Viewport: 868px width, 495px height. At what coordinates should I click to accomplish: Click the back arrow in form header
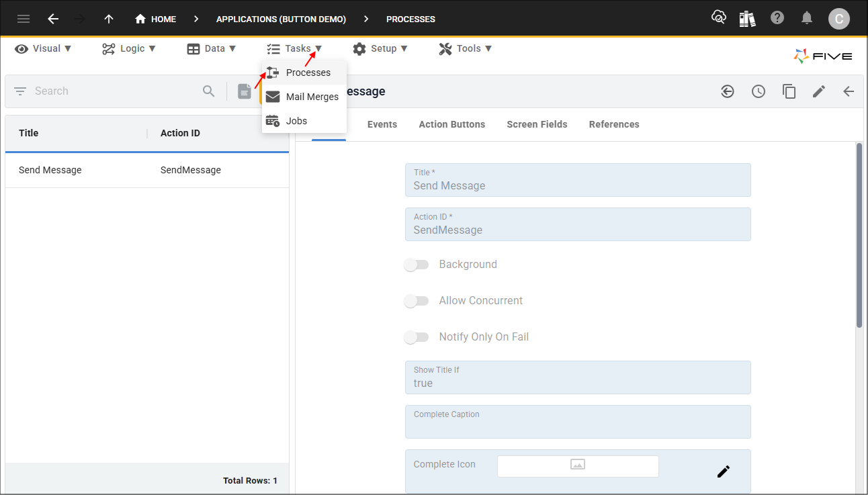(849, 91)
